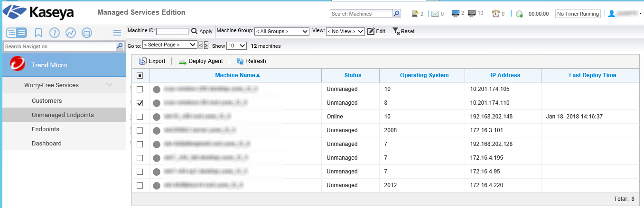Open the Machine Group dropdown
The height and width of the screenshot is (208, 644).
tap(282, 31)
